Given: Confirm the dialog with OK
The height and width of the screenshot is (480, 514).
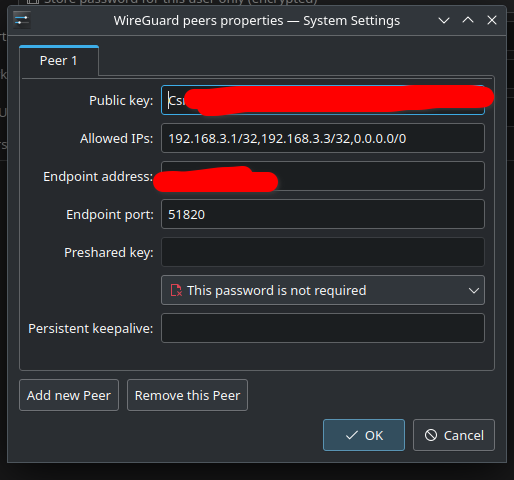Looking at the screenshot, I should tap(364, 435).
